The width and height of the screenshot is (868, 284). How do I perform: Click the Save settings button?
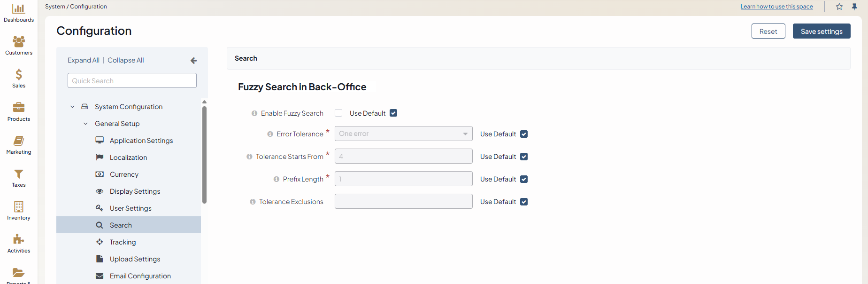(x=821, y=32)
